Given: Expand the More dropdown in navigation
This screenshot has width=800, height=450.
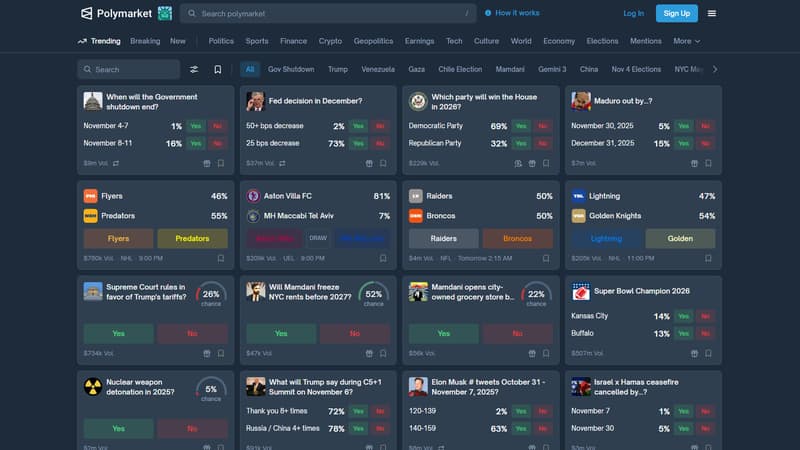Looking at the screenshot, I should point(686,41).
